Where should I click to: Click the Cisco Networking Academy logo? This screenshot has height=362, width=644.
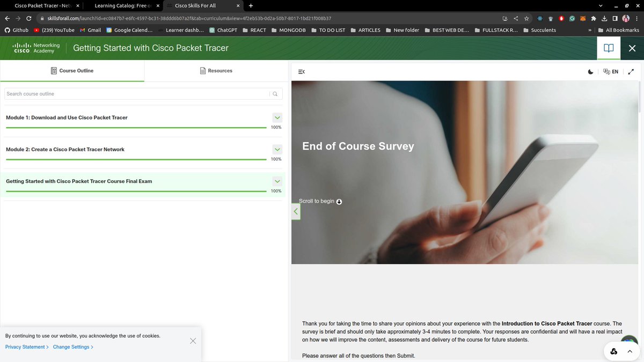coord(36,48)
